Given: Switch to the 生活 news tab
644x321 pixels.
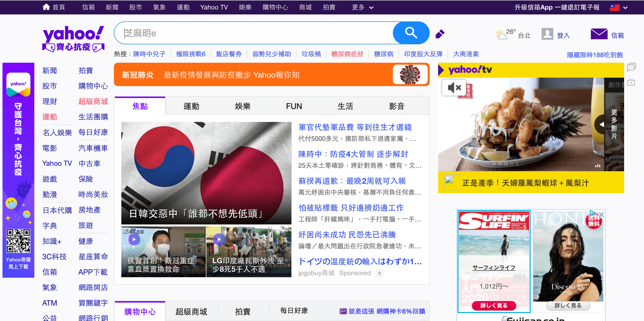Looking at the screenshot, I should (345, 106).
